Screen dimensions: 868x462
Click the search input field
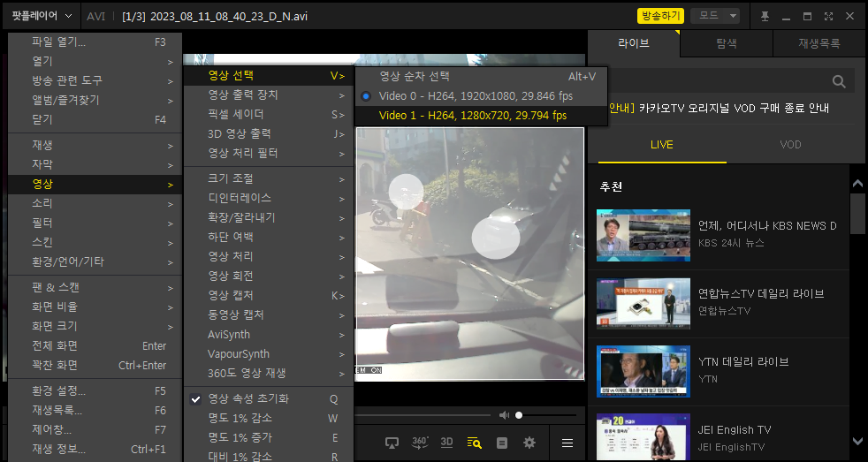[x=714, y=82]
